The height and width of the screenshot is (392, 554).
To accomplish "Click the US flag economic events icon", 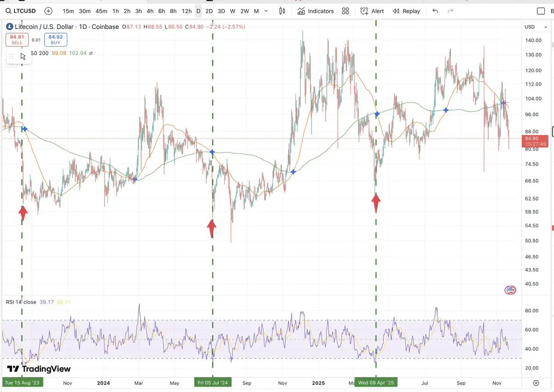I will coord(510,290).
